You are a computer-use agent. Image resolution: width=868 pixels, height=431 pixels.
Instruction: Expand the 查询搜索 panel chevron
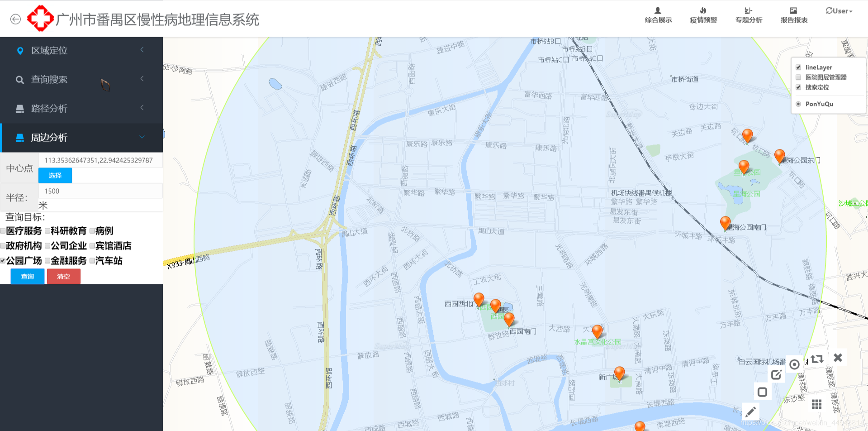(x=142, y=79)
